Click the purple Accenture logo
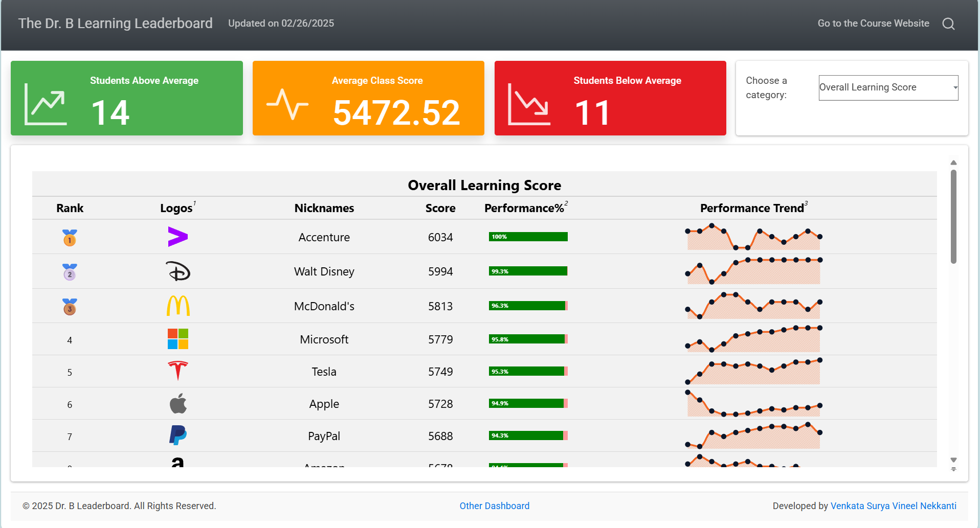The height and width of the screenshot is (528, 980). [x=178, y=237]
